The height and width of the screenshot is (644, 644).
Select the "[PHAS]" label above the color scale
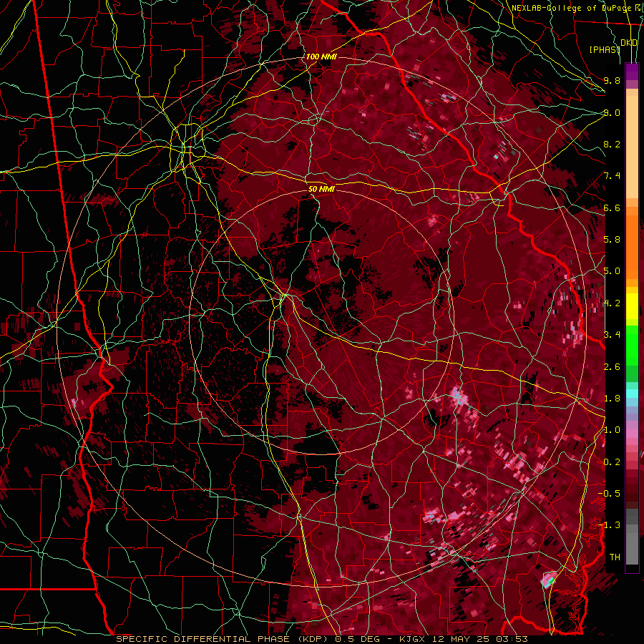coord(605,50)
